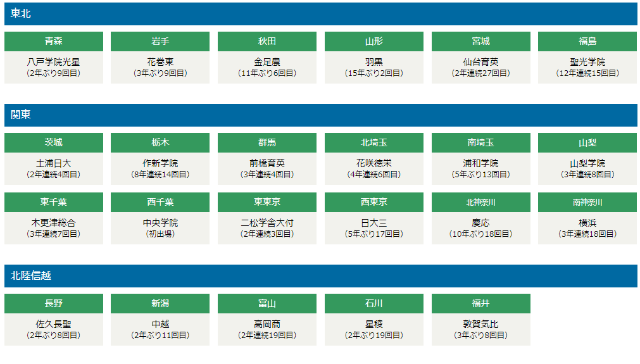Open the 岩手 prefecture label
The image size is (640, 364).
[160, 41]
